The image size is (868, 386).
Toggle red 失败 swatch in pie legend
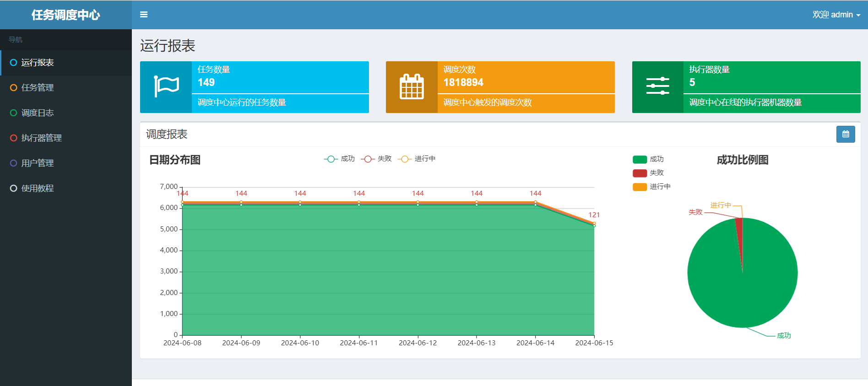pos(640,173)
